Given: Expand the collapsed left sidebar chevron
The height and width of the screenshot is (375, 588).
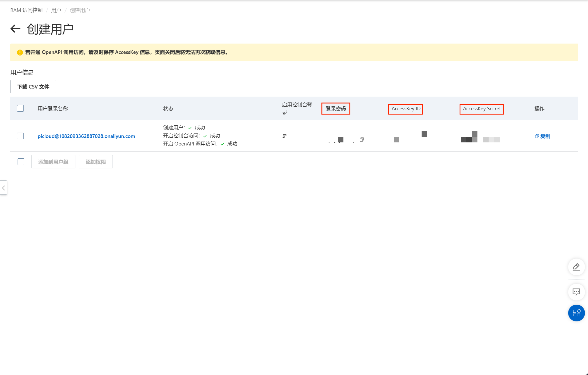Looking at the screenshot, I should [x=4, y=188].
